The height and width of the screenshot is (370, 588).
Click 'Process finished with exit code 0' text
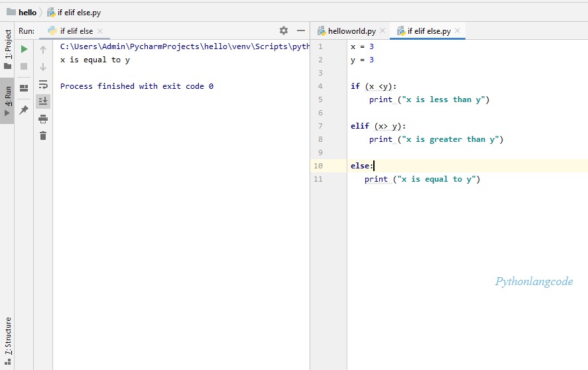pyautogui.click(x=137, y=86)
